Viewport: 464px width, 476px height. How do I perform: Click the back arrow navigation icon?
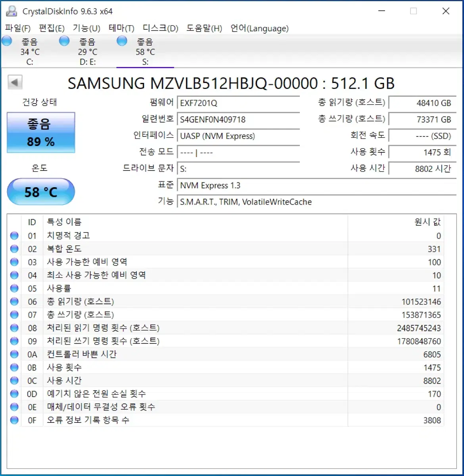14,82
